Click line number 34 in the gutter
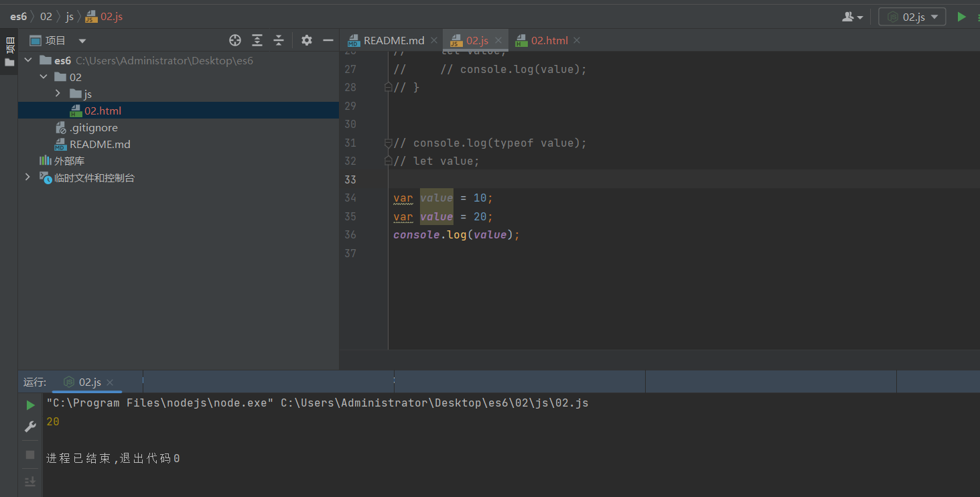980x497 pixels. coord(350,198)
